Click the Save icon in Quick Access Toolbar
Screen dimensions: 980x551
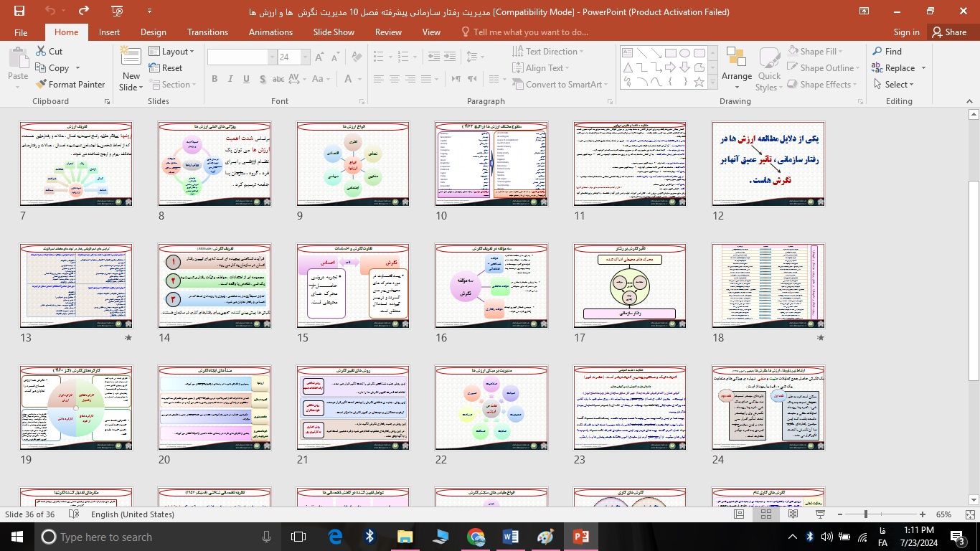(x=19, y=11)
